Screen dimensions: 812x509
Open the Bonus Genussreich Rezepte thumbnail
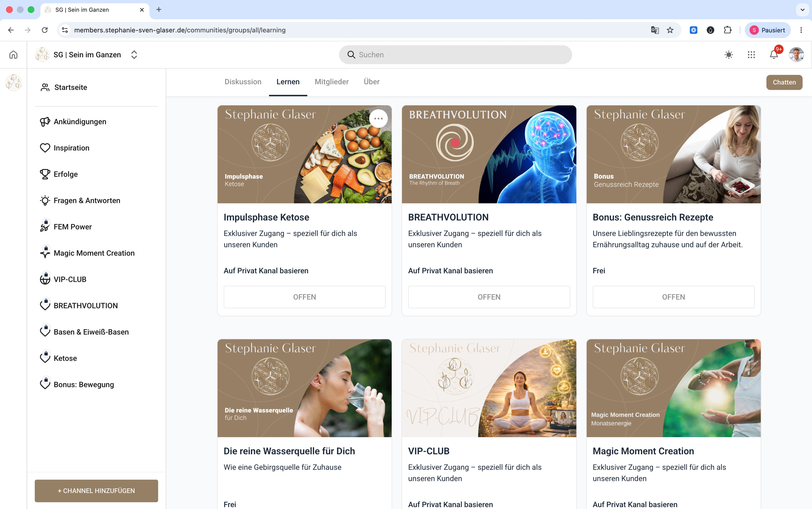674,154
